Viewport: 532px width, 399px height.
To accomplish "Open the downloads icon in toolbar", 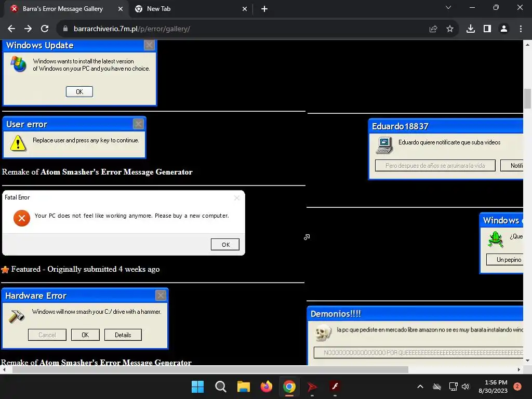I will click(471, 29).
